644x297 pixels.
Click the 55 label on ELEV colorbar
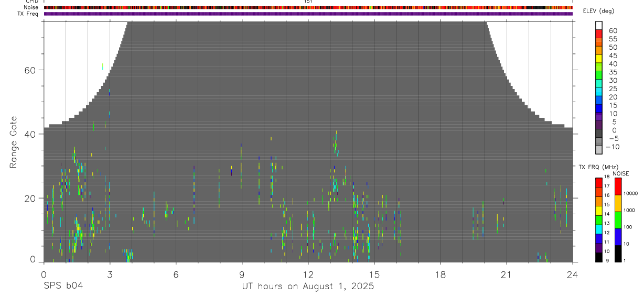[x=613, y=39]
